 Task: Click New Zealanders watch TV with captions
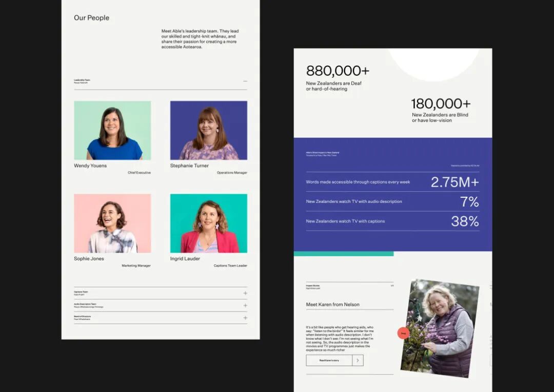[345, 221]
